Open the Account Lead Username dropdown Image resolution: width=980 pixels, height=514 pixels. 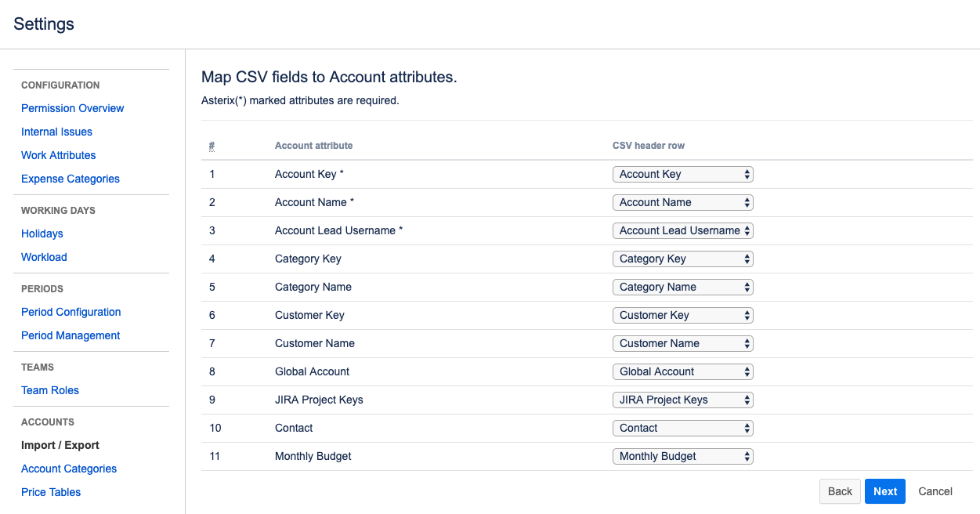click(x=682, y=230)
